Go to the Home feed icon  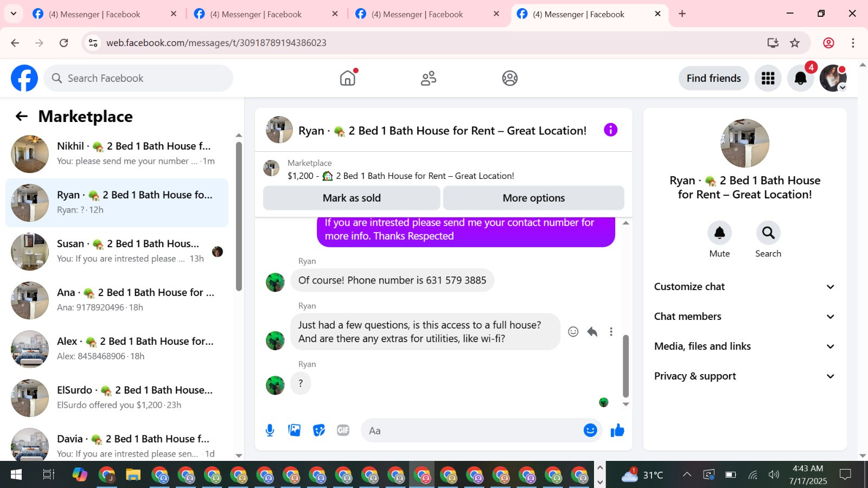(x=348, y=78)
